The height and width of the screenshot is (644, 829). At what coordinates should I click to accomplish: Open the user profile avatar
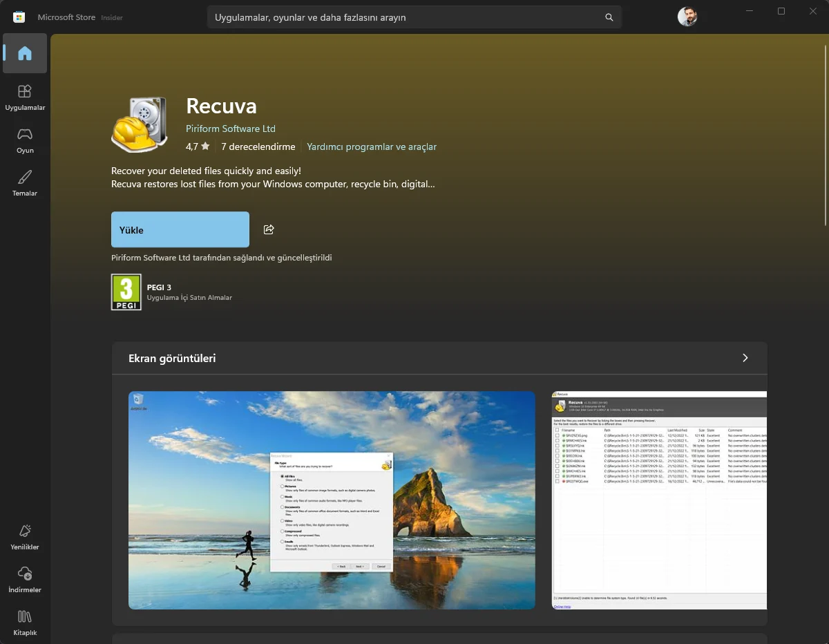[x=687, y=17]
